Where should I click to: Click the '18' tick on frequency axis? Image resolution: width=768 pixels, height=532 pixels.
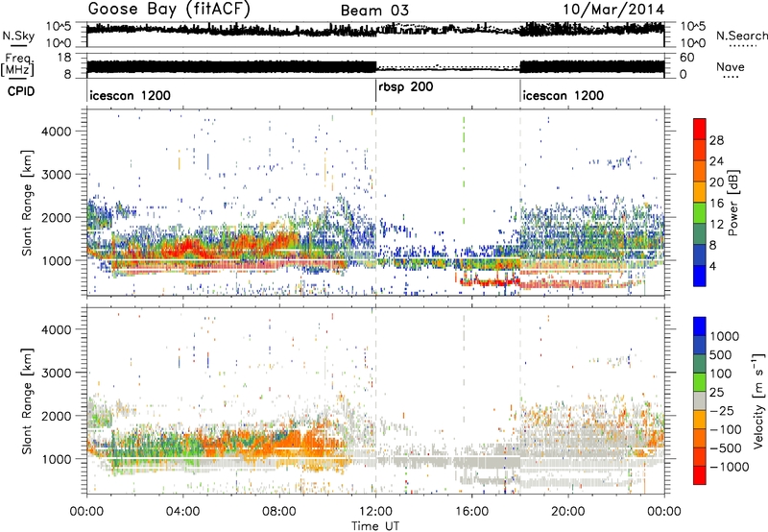pyautogui.click(x=63, y=57)
